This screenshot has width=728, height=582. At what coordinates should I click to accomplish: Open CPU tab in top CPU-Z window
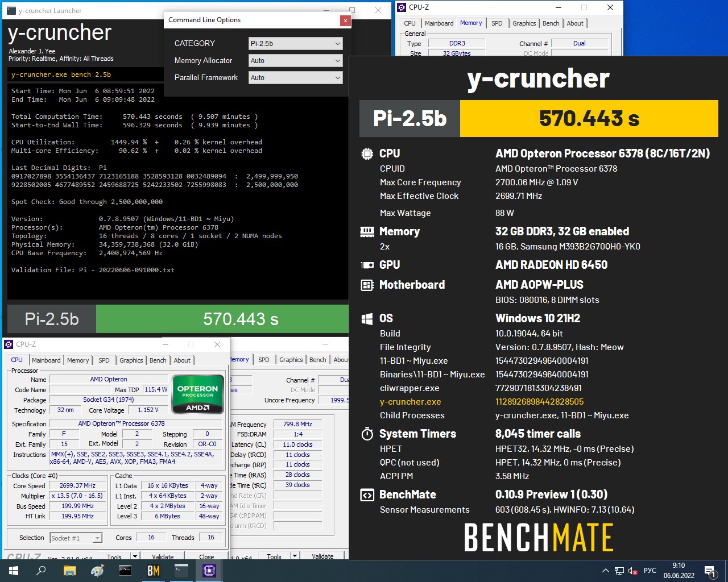click(409, 23)
